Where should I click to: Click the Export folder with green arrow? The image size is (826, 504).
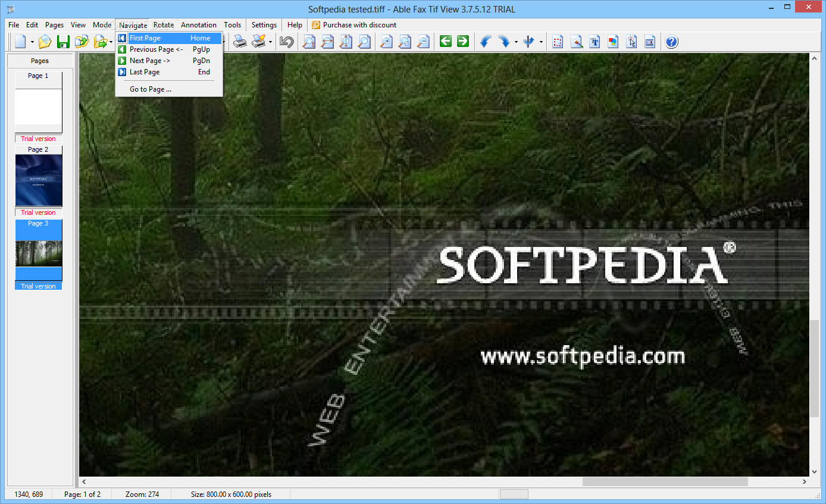click(x=100, y=42)
